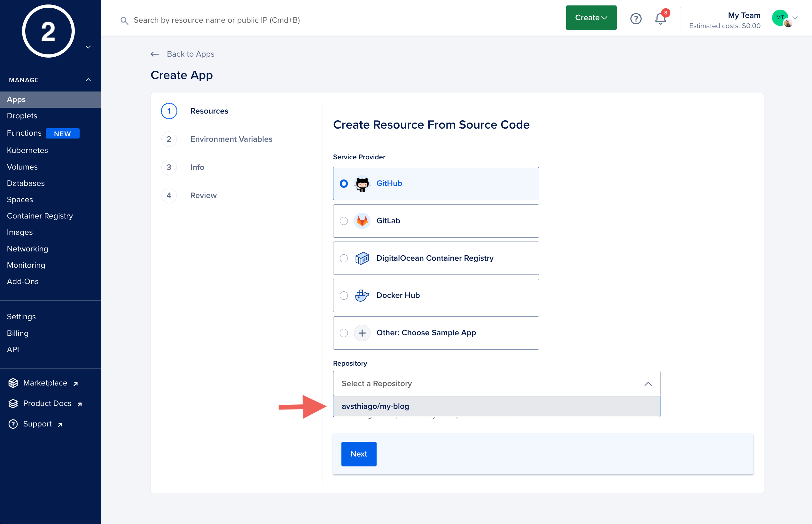Click the Product Docs stack icon

click(13, 403)
